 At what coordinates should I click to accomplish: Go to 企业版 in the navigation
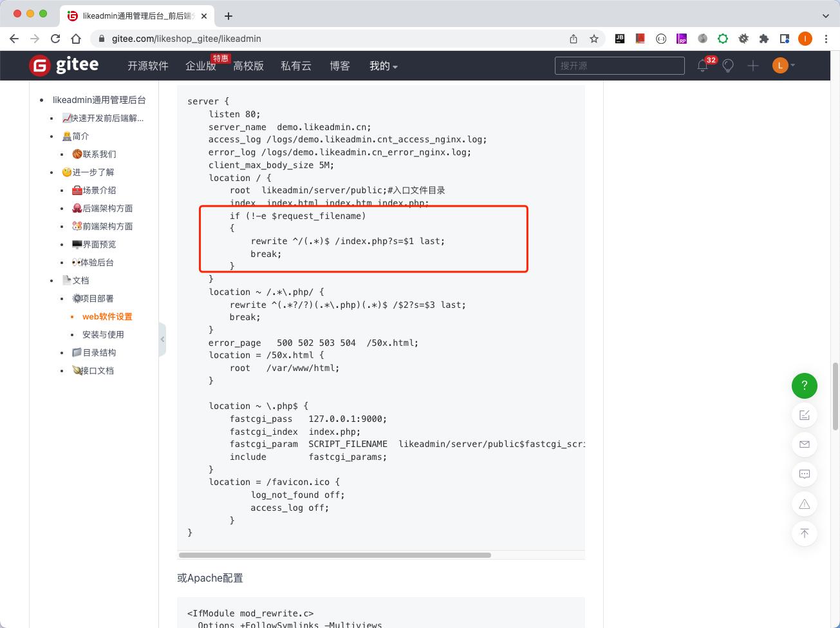[200, 66]
